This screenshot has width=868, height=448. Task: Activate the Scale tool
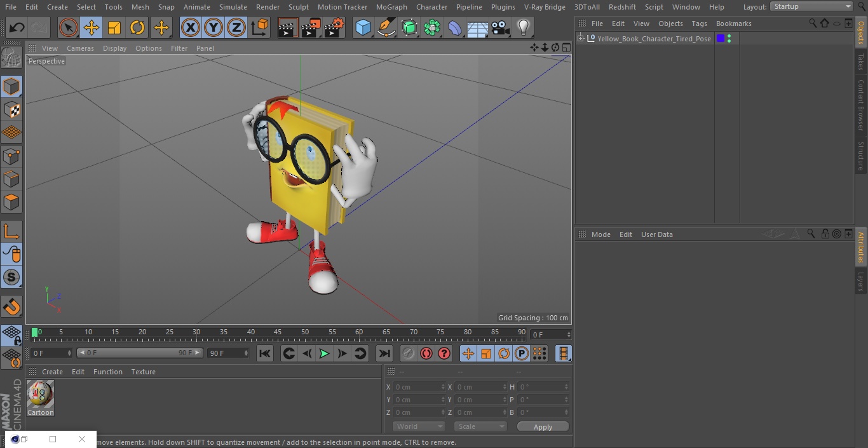(114, 27)
